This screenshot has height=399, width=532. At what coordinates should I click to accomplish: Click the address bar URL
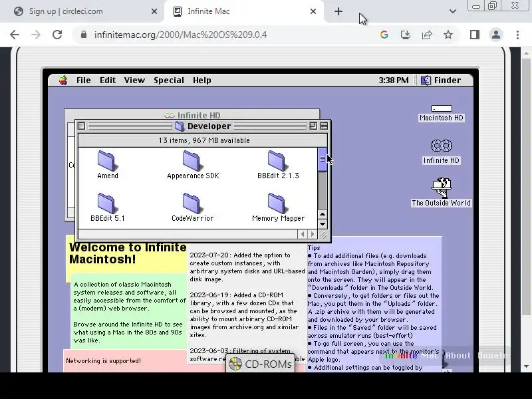tap(180, 35)
